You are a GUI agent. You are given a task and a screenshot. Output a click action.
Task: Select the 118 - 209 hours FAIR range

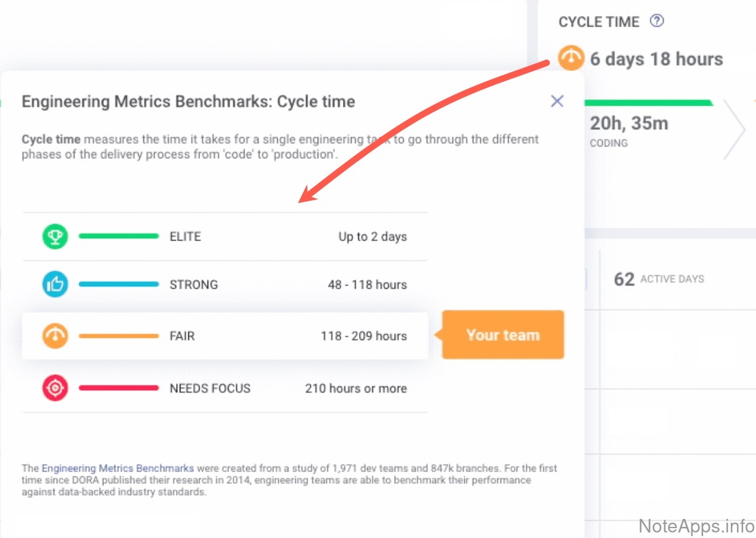point(363,336)
